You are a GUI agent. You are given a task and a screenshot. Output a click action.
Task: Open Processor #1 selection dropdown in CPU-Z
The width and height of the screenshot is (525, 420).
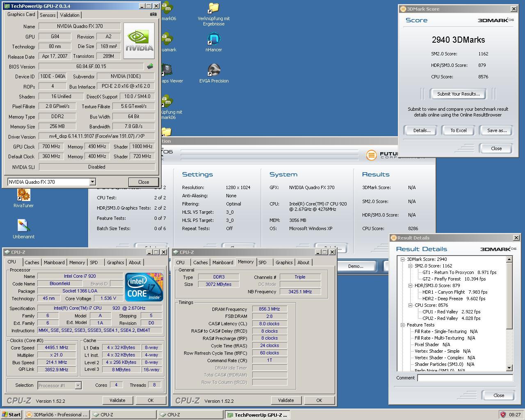[78, 385]
